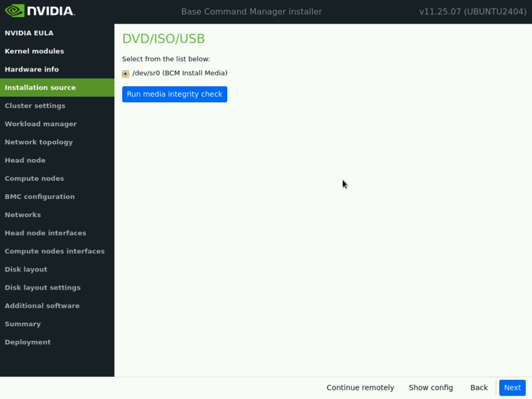Image resolution: width=532 pixels, height=399 pixels.
Task: Click Continue remotely
Action: coord(360,388)
